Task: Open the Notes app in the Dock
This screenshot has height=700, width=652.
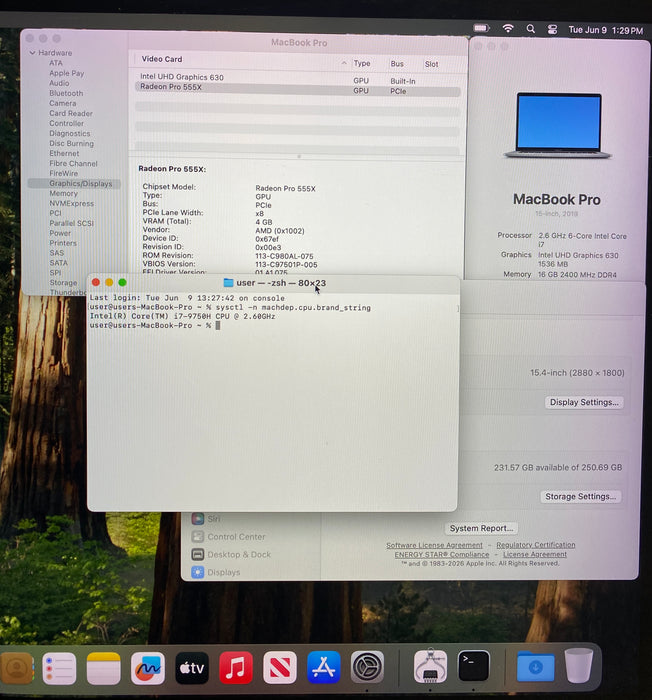Action: point(104,668)
